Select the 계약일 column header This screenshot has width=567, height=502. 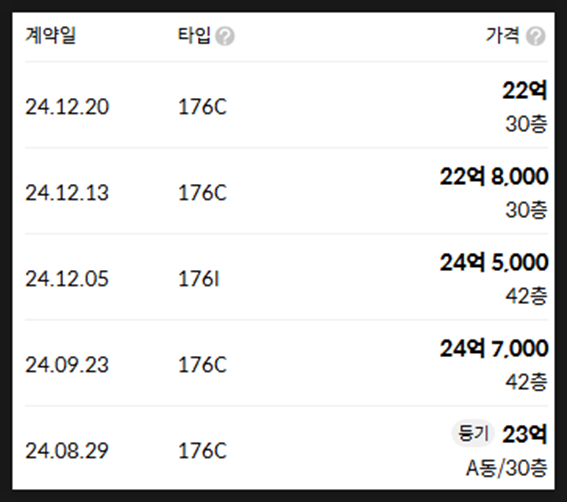(x=50, y=35)
